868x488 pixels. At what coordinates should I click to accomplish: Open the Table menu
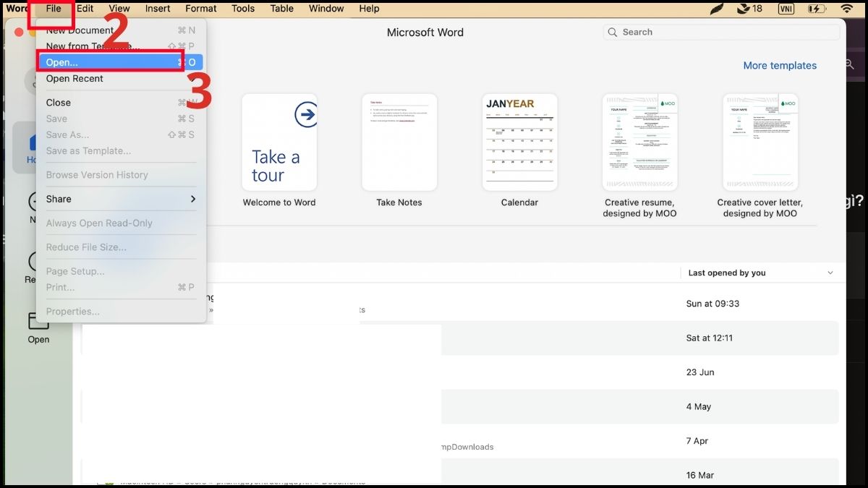click(x=282, y=9)
